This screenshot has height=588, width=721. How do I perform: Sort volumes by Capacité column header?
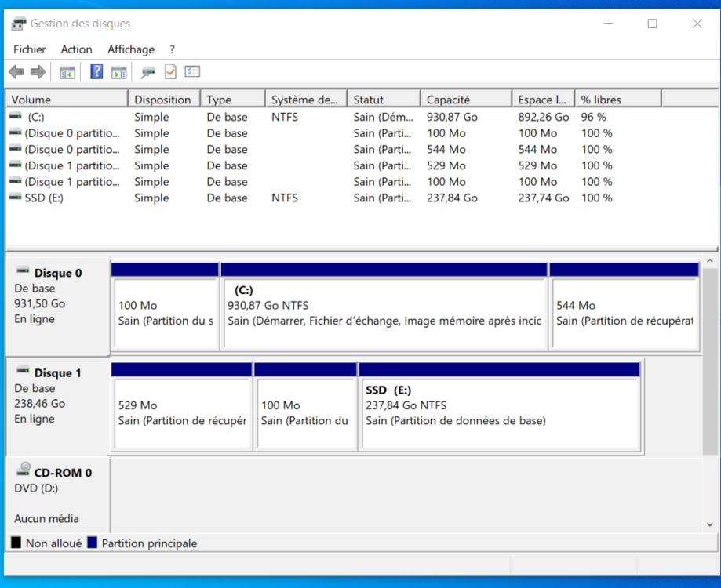pos(448,100)
